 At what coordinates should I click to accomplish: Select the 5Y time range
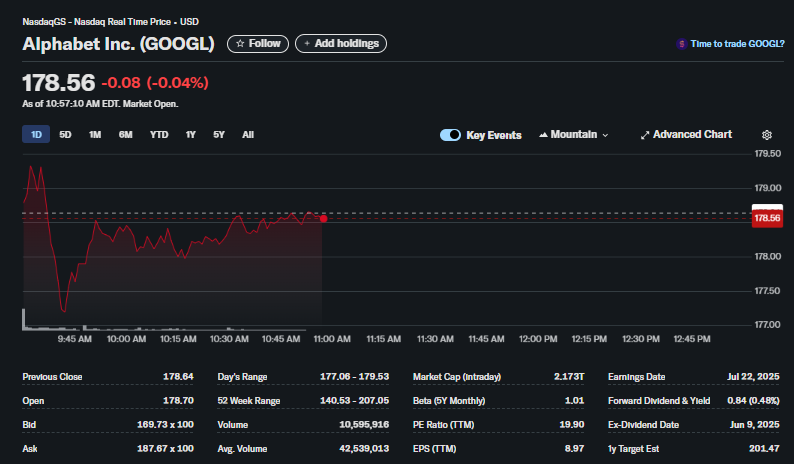click(219, 134)
